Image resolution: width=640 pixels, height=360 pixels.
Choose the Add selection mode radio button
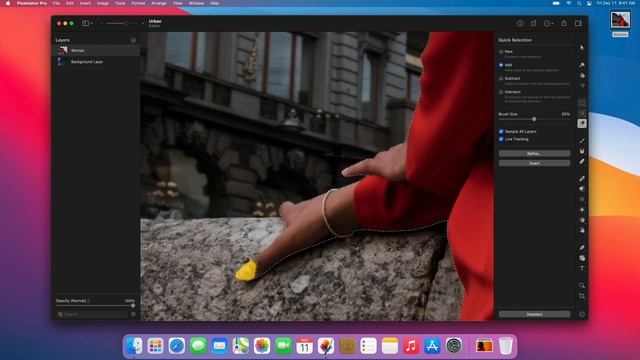(x=501, y=65)
